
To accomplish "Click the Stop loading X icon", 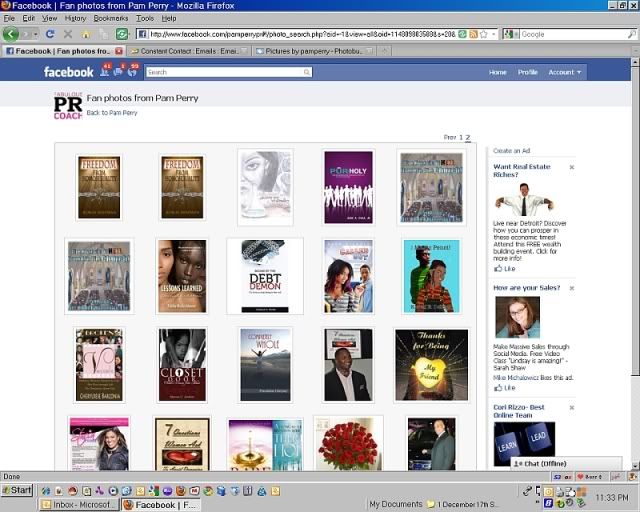I will coord(68,34).
